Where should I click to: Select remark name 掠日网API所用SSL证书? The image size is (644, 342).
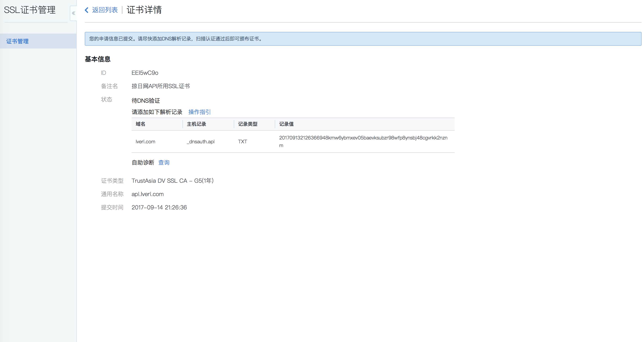[161, 86]
